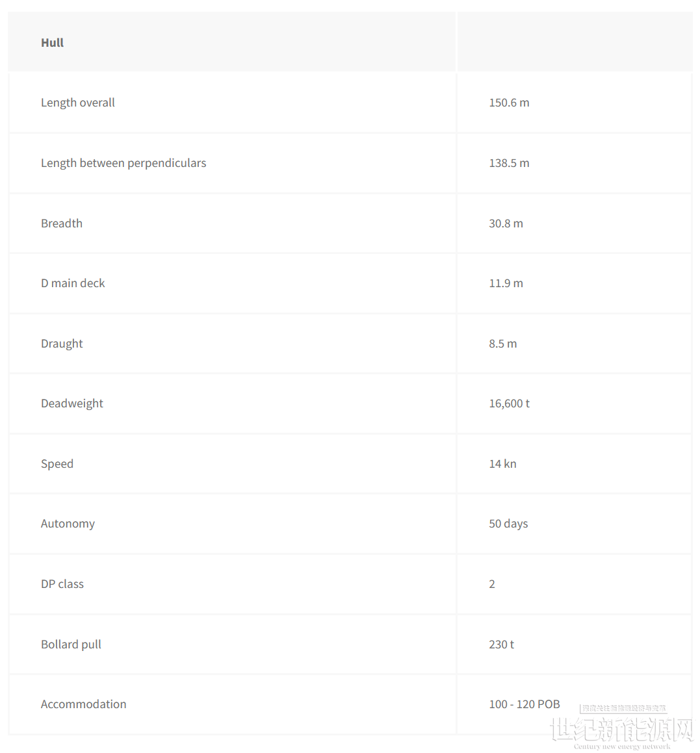The image size is (700, 753).
Task: Click the 8.5 m draught value
Action: [x=503, y=344]
